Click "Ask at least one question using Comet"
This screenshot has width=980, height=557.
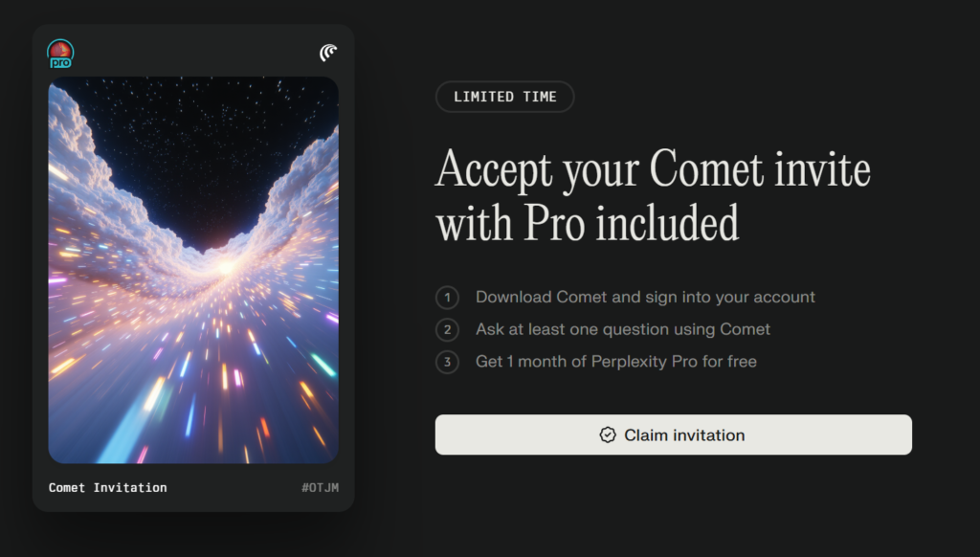(x=622, y=329)
